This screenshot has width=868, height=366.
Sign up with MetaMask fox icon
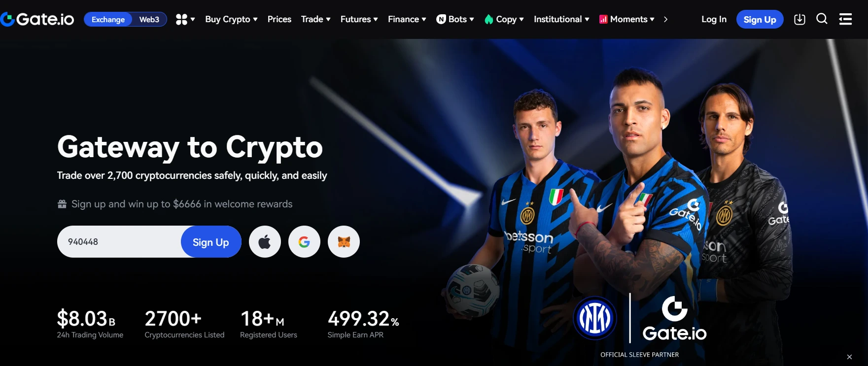point(344,241)
